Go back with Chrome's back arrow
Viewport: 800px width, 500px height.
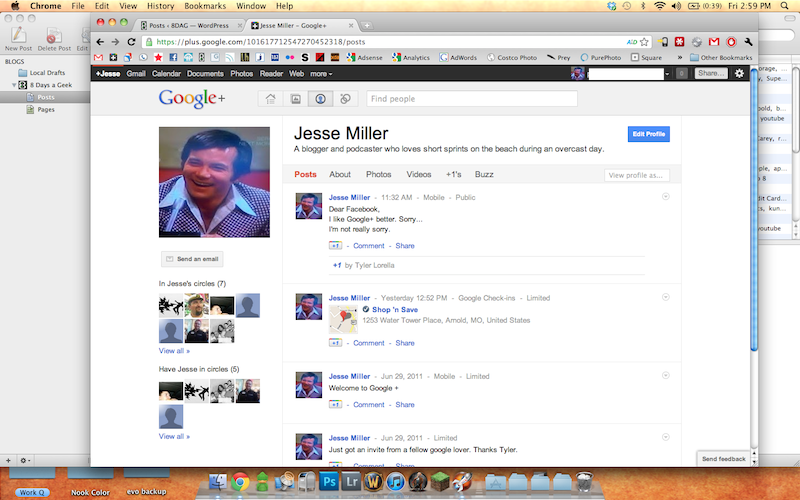pyautogui.click(x=100, y=42)
